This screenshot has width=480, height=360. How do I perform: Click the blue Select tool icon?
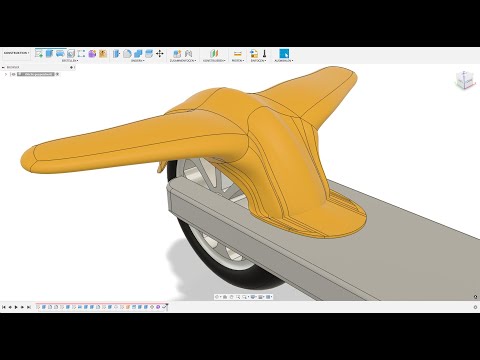tap(284, 53)
